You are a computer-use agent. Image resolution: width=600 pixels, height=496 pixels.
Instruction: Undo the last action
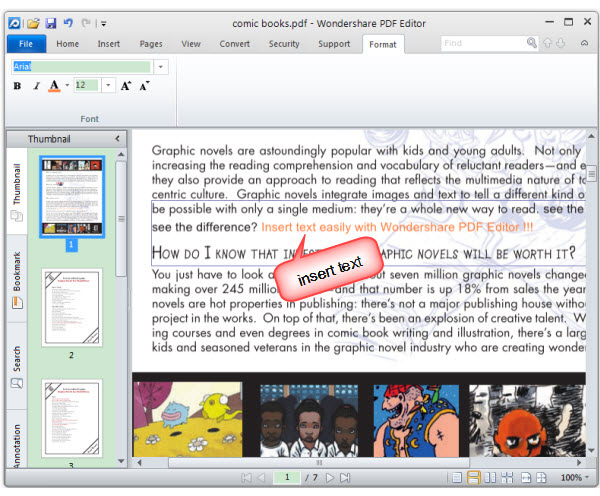pyautogui.click(x=68, y=23)
